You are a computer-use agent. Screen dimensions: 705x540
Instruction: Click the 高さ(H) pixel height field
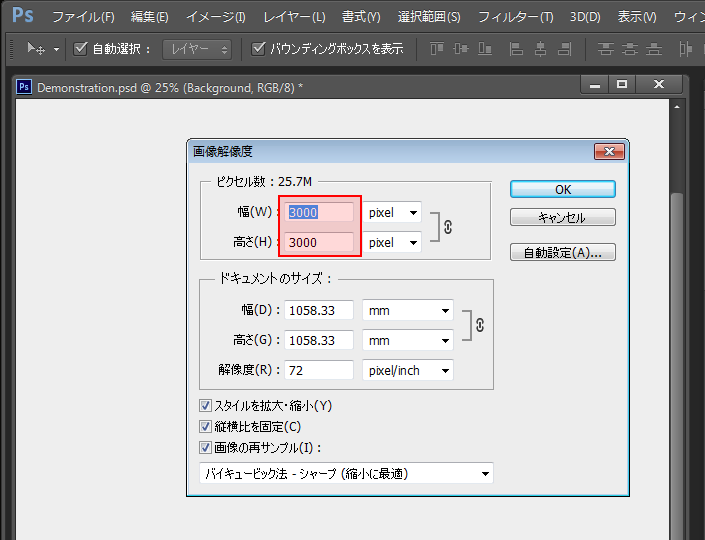pos(319,242)
